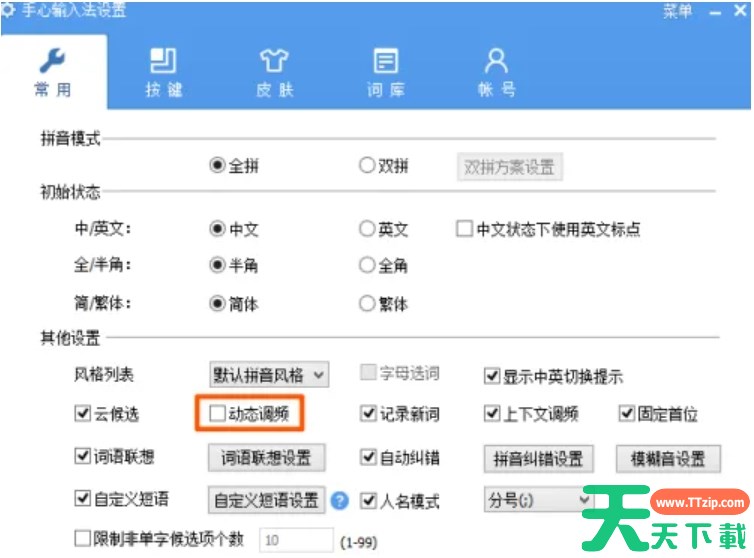754x558 pixels.
Task: Toggle the 记录新词 checkbox
Action: click(x=368, y=413)
